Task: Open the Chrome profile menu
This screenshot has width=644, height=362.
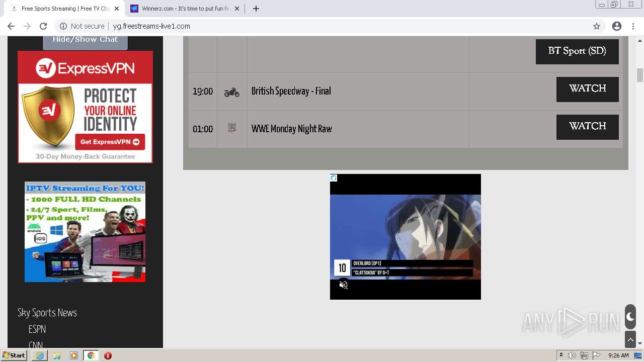Action: (x=617, y=26)
